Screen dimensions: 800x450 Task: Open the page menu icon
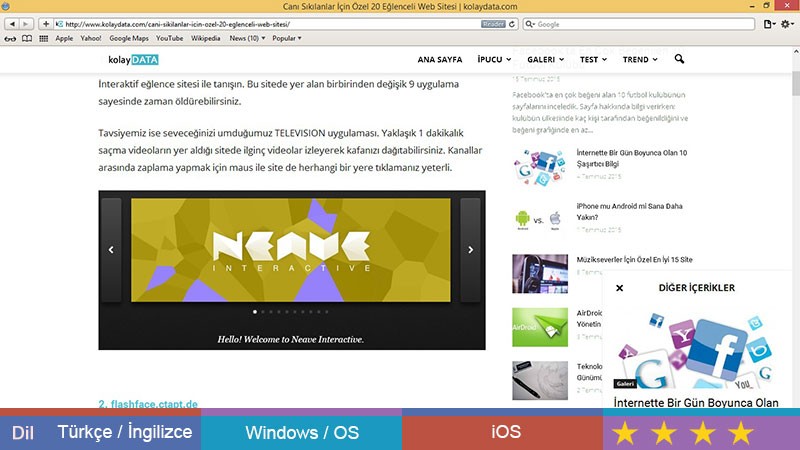click(x=769, y=24)
